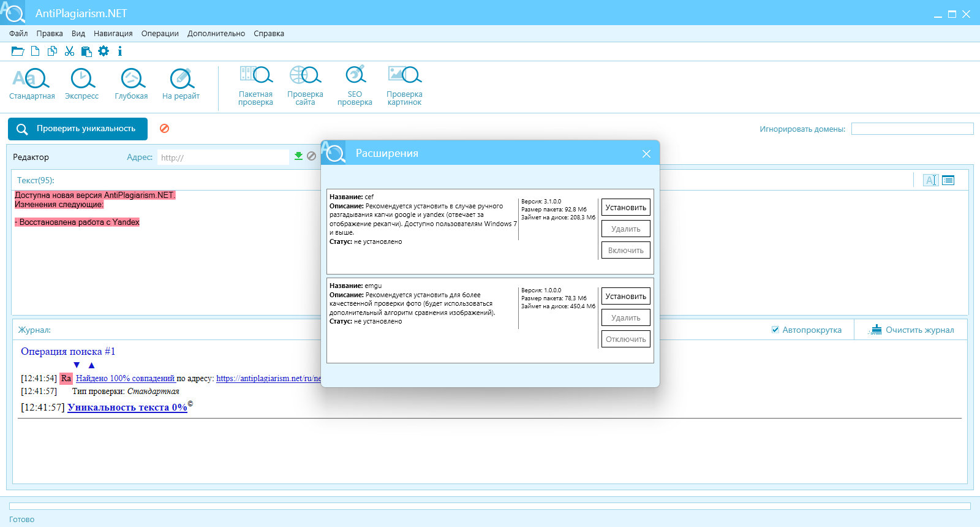Viewport: 980px width, 527px height.
Task: Click the Текст(95): label
Action: 36,180
